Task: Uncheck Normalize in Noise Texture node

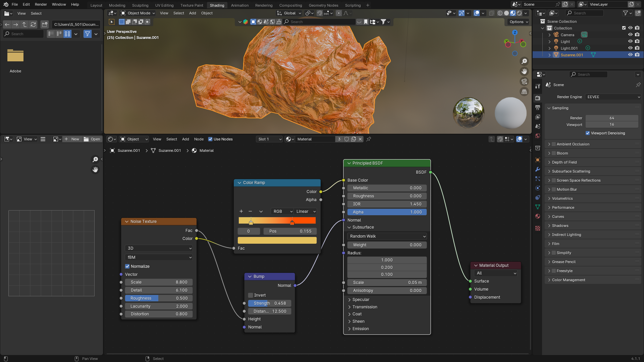Action: [127, 266]
